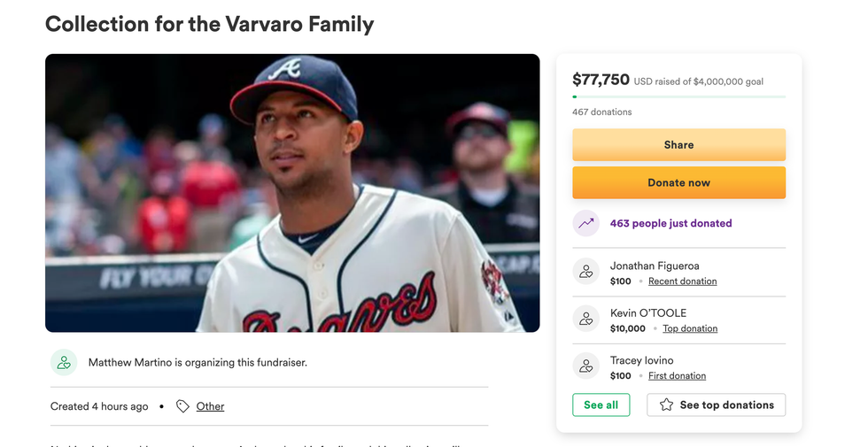Click the organizer avatar icon beside Matthew Martino
This screenshot has height=447, width=868.
tap(64, 362)
